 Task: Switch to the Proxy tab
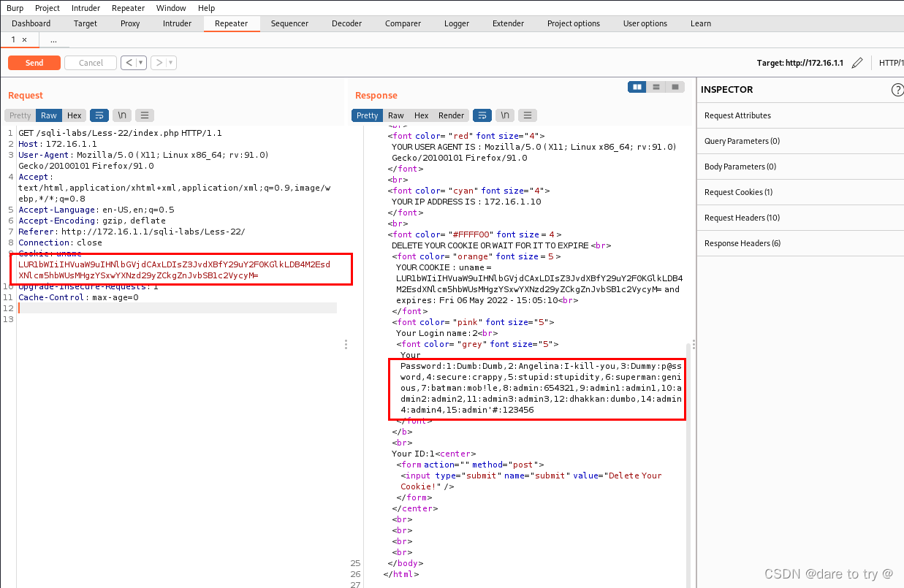[x=130, y=23]
